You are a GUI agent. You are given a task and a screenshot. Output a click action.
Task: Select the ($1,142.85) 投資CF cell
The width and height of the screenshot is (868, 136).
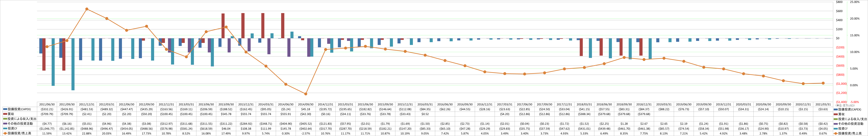[67, 129]
